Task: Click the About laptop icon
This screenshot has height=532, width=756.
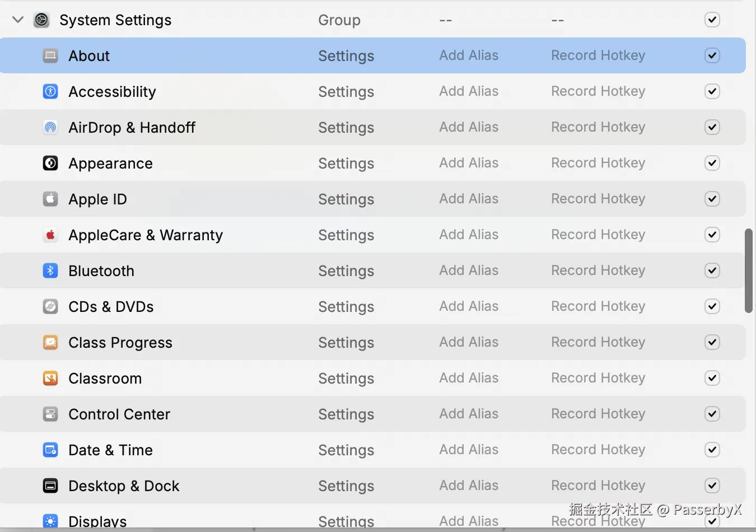Action: coord(50,55)
